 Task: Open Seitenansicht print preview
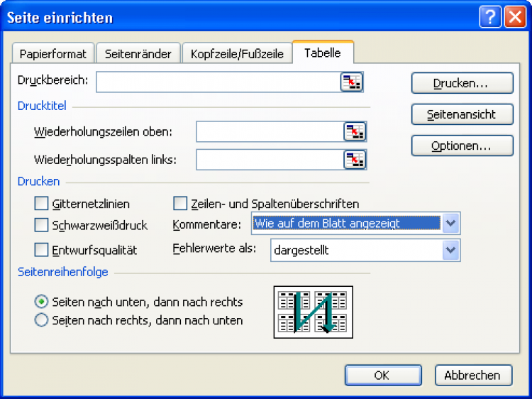pos(462,114)
